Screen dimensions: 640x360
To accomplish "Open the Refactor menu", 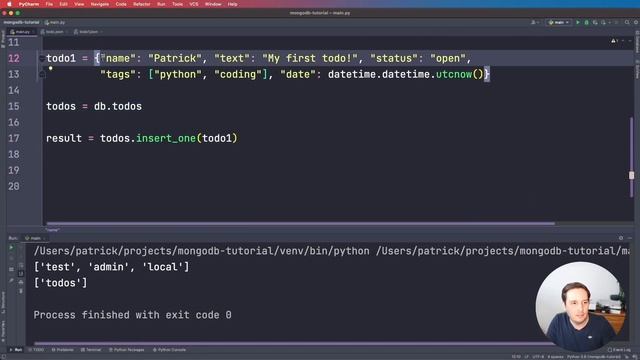I will [x=142, y=4].
